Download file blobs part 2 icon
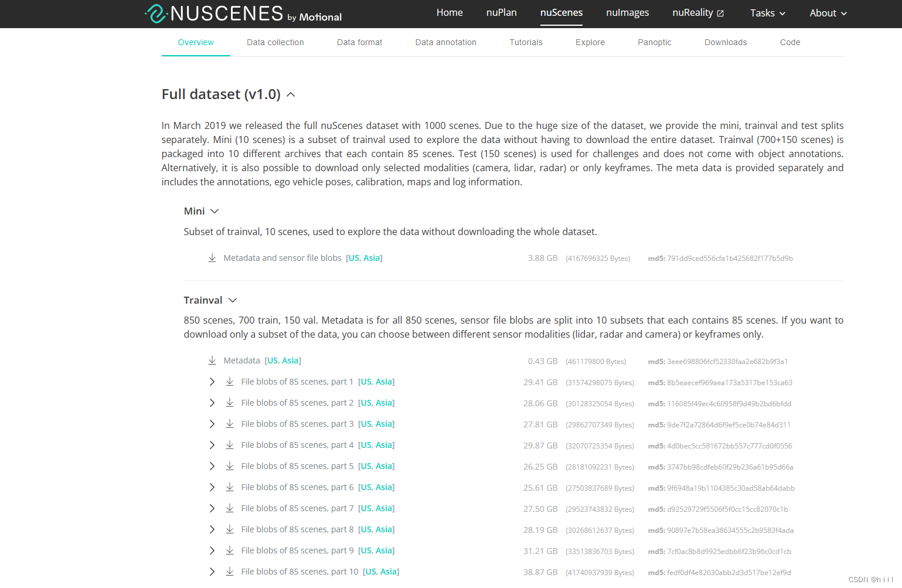902x588 pixels. coord(230,403)
